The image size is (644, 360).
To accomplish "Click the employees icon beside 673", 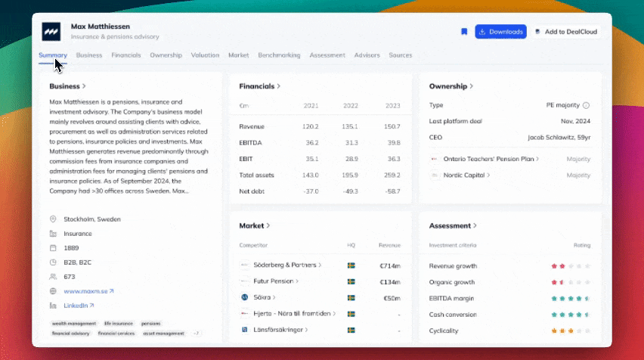I will pyautogui.click(x=53, y=277).
